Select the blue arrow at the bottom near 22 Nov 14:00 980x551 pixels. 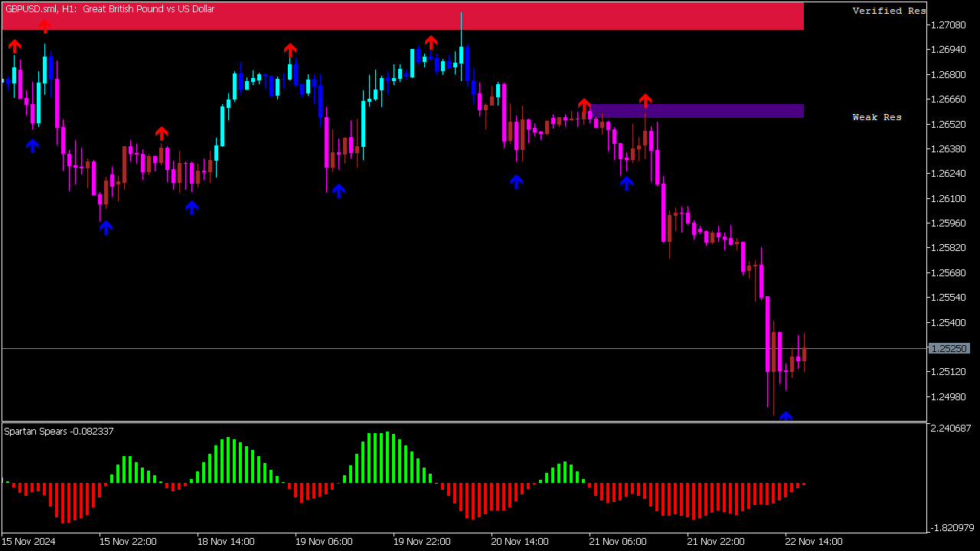point(786,416)
